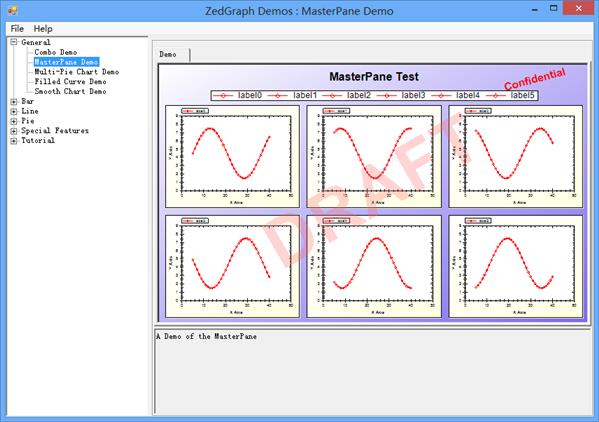The height and width of the screenshot is (422, 599).
Task: Select Filled Curve Demo item
Action: (70, 81)
